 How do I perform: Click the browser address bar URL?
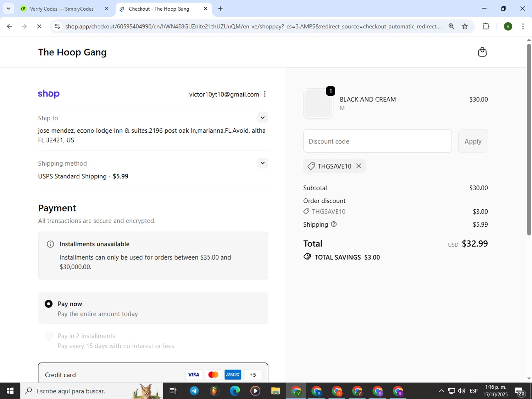click(253, 27)
